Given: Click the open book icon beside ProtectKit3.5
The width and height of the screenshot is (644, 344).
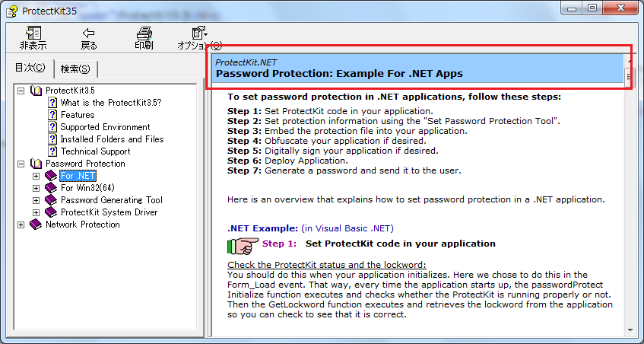Looking at the screenshot, I should click(x=36, y=91).
